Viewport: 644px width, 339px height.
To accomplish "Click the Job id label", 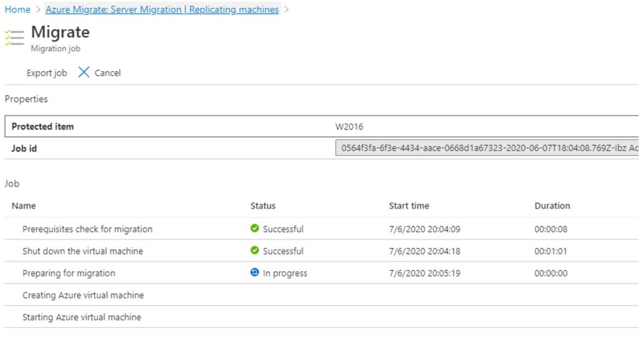I will pos(25,148).
